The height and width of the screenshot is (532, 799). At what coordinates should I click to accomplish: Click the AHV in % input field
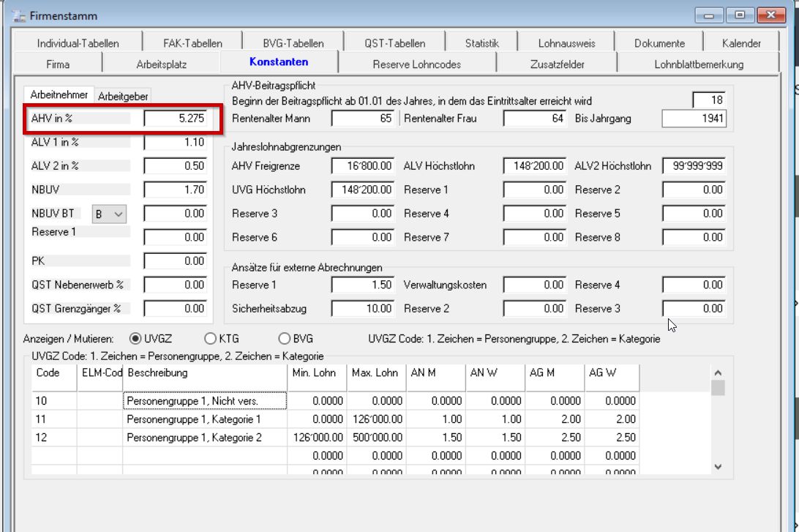click(x=176, y=119)
